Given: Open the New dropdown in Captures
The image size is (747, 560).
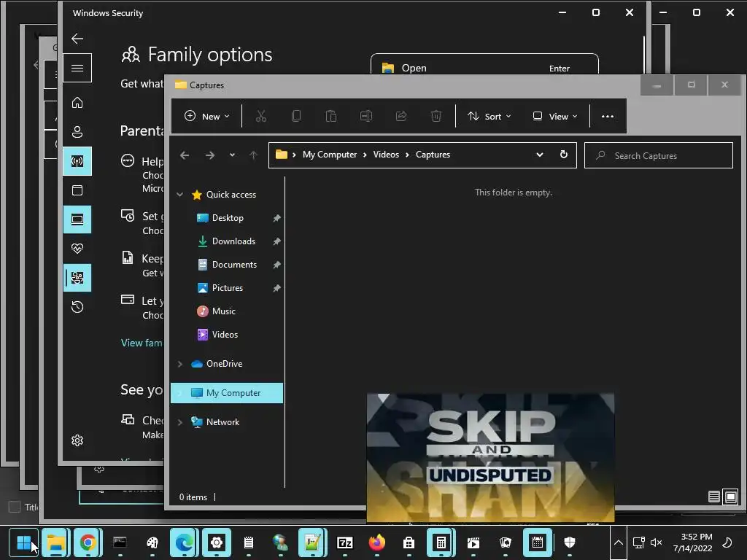Looking at the screenshot, I should pos(206,116).
